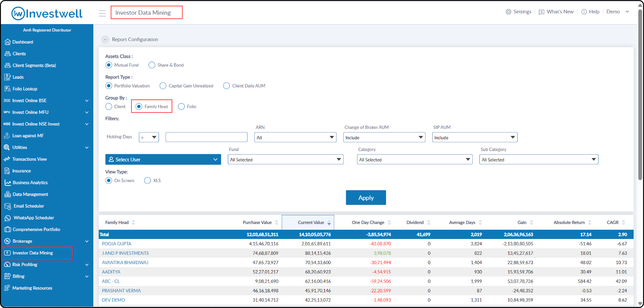Click the Insurance document icon

coord(7,171)
